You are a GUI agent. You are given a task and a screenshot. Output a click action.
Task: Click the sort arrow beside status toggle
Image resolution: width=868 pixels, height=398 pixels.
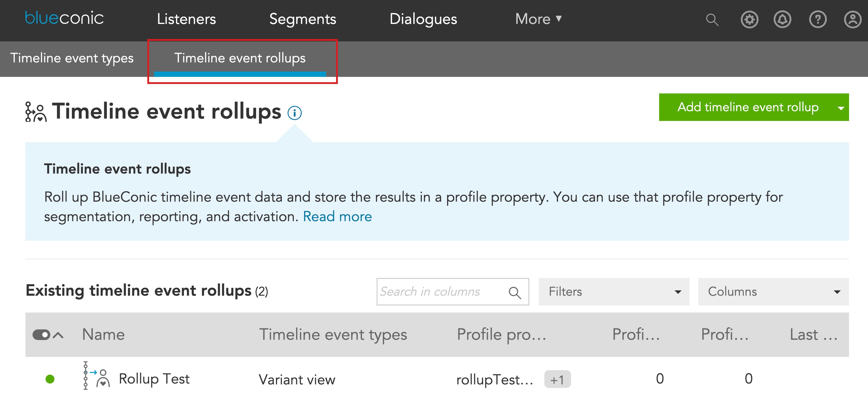point(58,335)
